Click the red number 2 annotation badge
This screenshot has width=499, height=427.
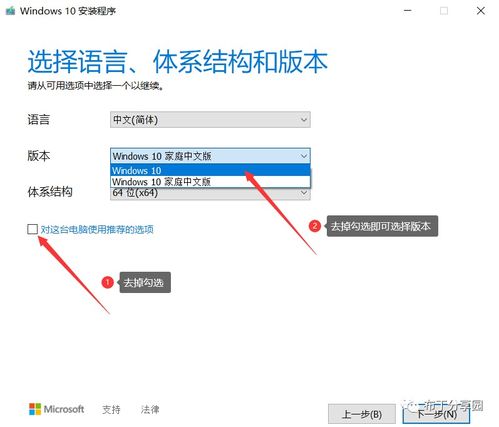tap(315, 226)
